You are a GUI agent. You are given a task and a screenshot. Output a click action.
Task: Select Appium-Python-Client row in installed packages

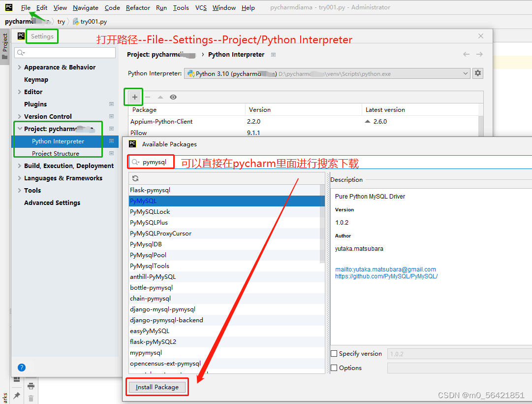tap(303, 121)
